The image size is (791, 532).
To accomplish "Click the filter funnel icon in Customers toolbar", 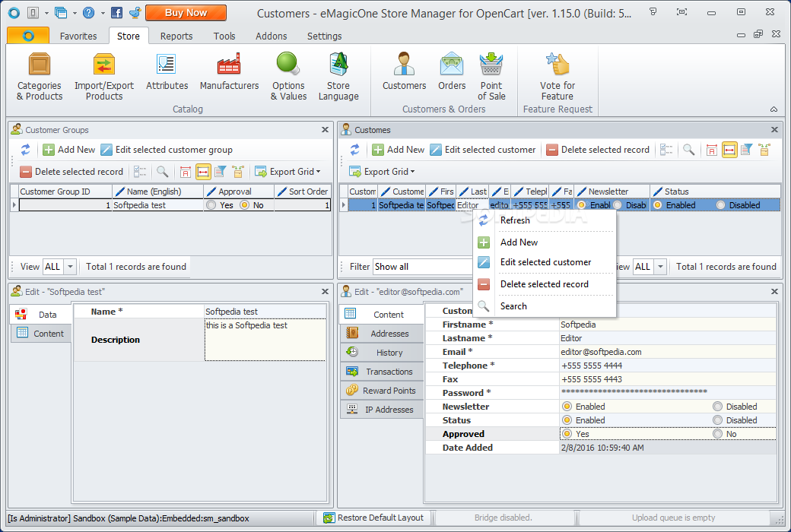I will (747, 150).
